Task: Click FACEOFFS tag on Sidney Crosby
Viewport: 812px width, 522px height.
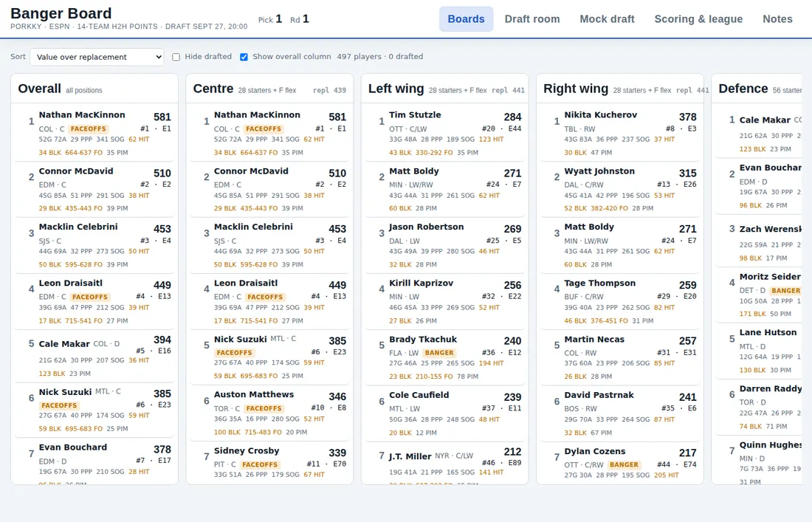Action: coord(260,464)
